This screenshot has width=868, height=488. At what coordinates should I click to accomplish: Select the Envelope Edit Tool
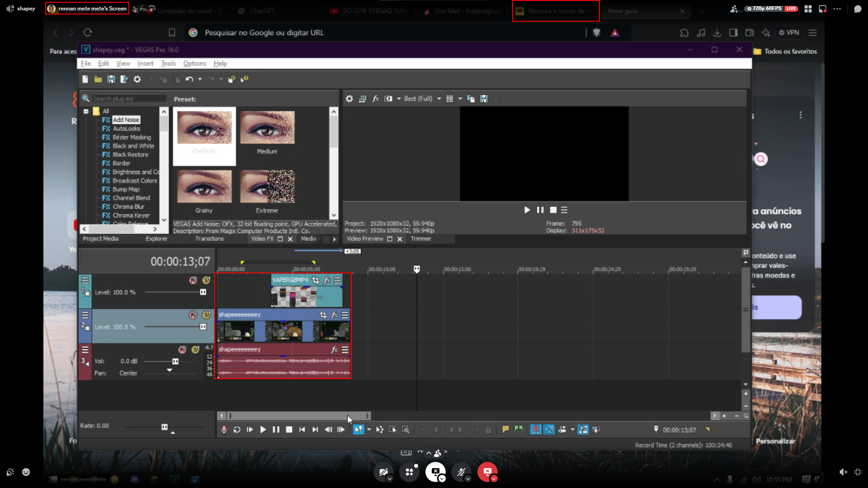click(380, 430)
